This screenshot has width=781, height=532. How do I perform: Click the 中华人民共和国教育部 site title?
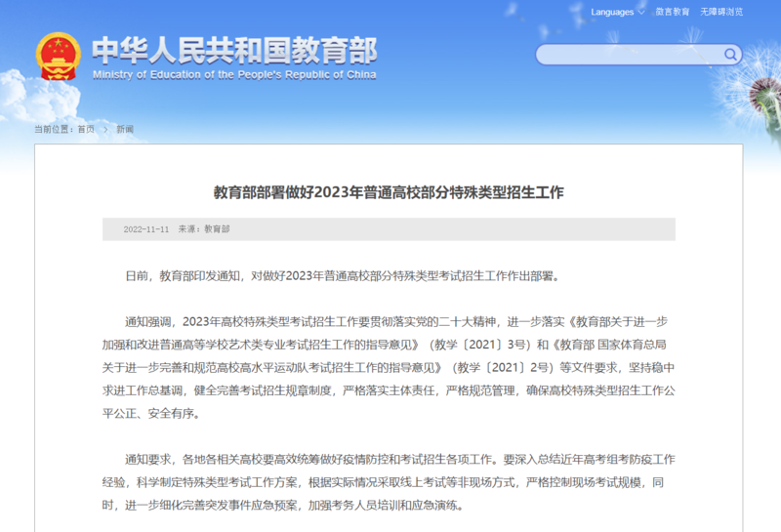[x=234, y=49]
